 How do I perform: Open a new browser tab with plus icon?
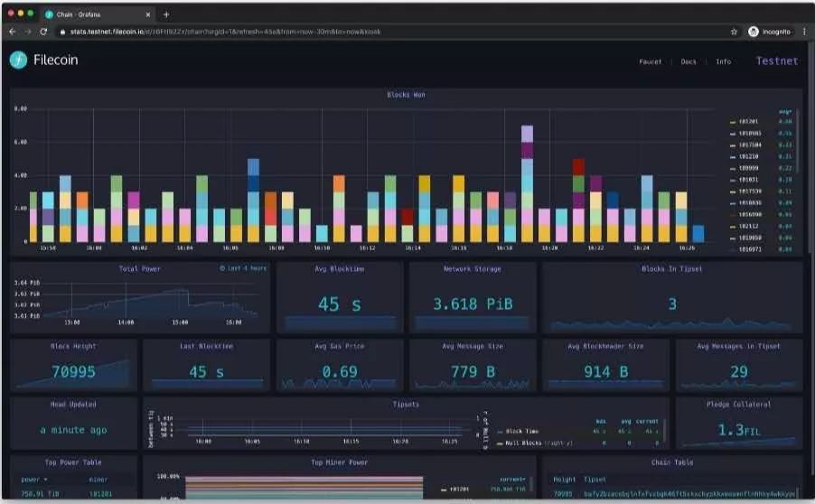pyautogui.click(x=166, y=14)
